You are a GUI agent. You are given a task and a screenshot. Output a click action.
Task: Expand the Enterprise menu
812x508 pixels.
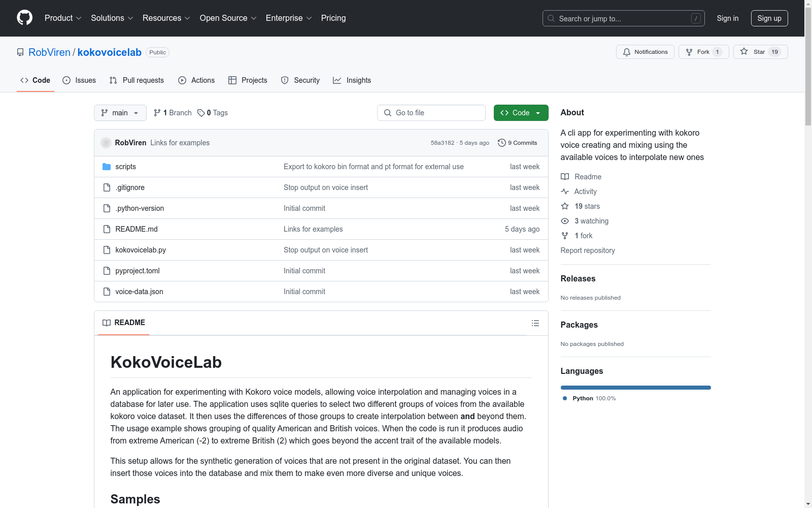pyautogui.click(x=289, y=18)
